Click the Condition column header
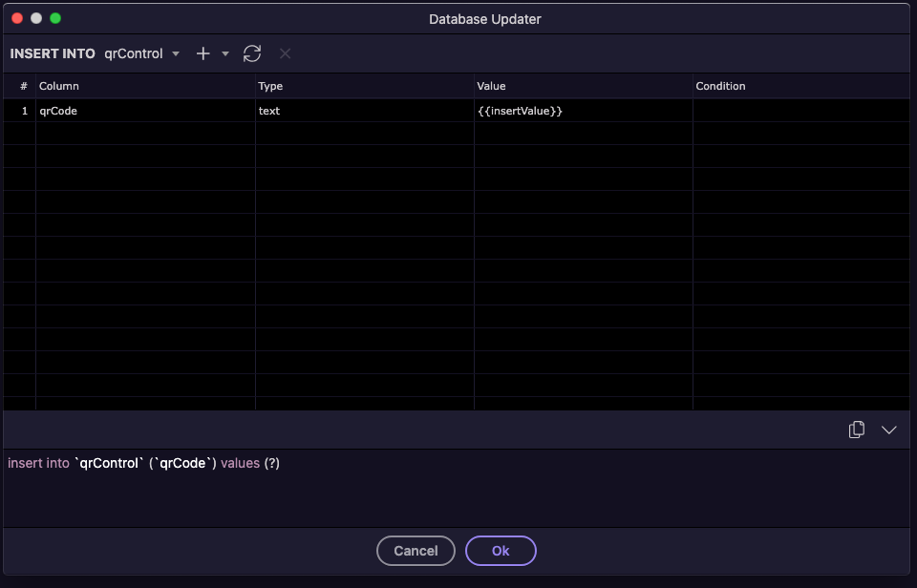 (720, 86)
